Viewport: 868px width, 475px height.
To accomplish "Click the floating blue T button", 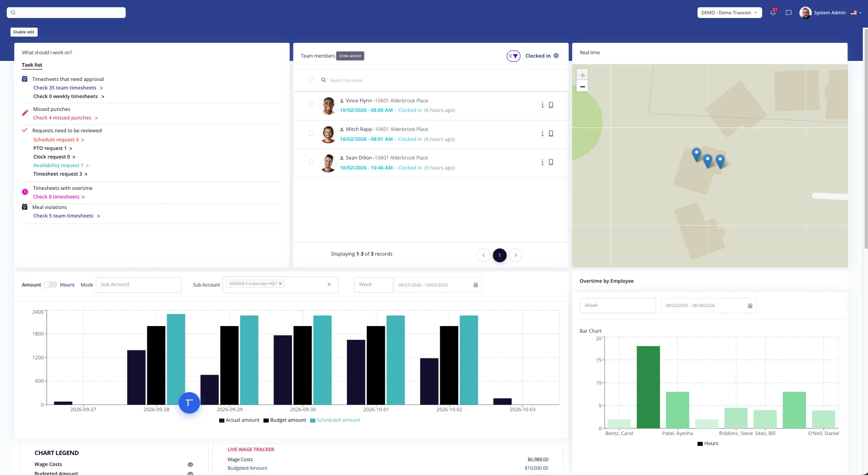I will coord(189,403).
